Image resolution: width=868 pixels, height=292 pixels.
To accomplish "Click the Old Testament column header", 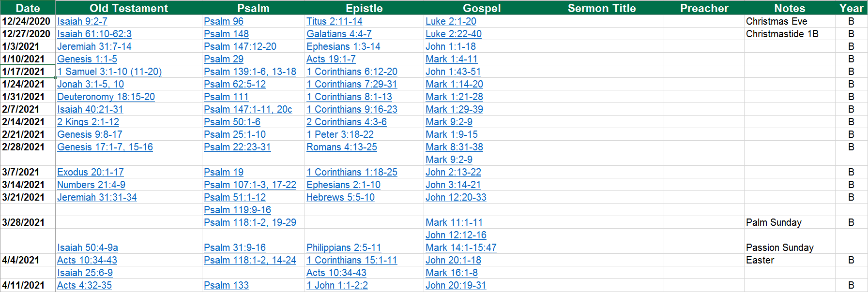I will pos(129,8).
